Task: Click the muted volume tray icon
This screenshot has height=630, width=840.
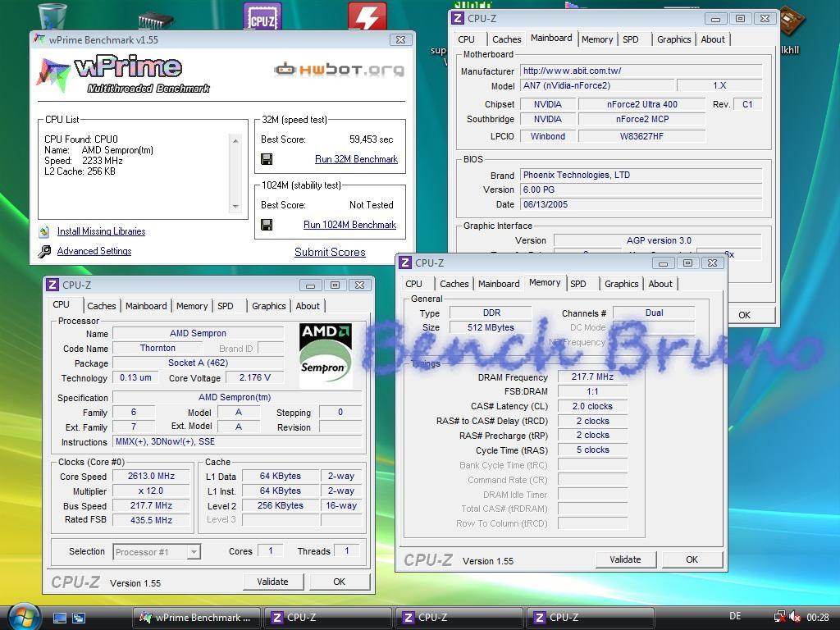Action: (x=795, y=617)
